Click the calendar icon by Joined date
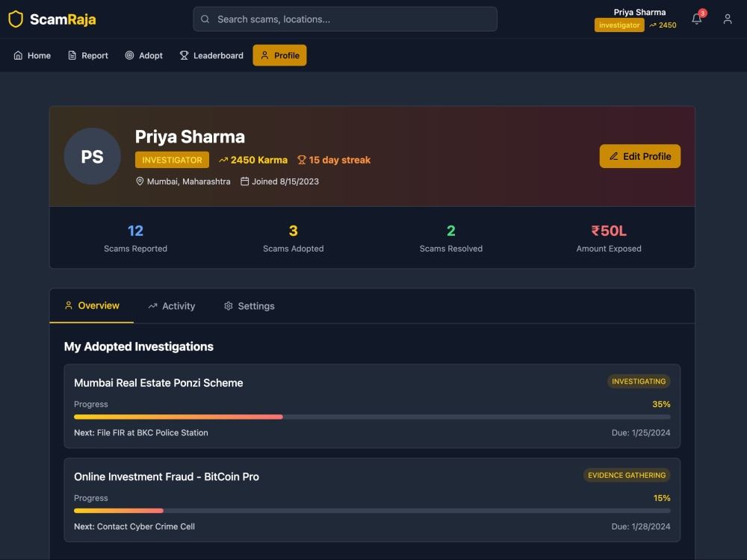Screen dimensions: 747x560 coord(244,181)
